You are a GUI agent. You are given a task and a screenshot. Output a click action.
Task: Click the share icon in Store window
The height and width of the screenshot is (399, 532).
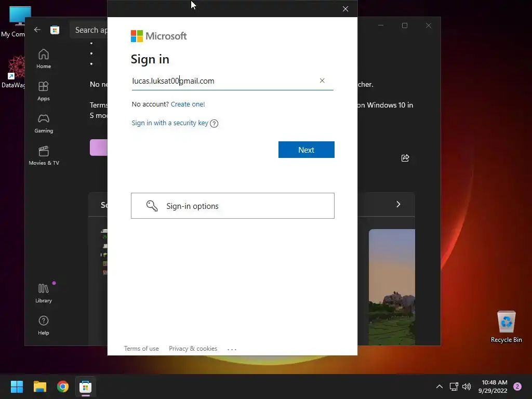pyautogui.click(x=405, y=158)
